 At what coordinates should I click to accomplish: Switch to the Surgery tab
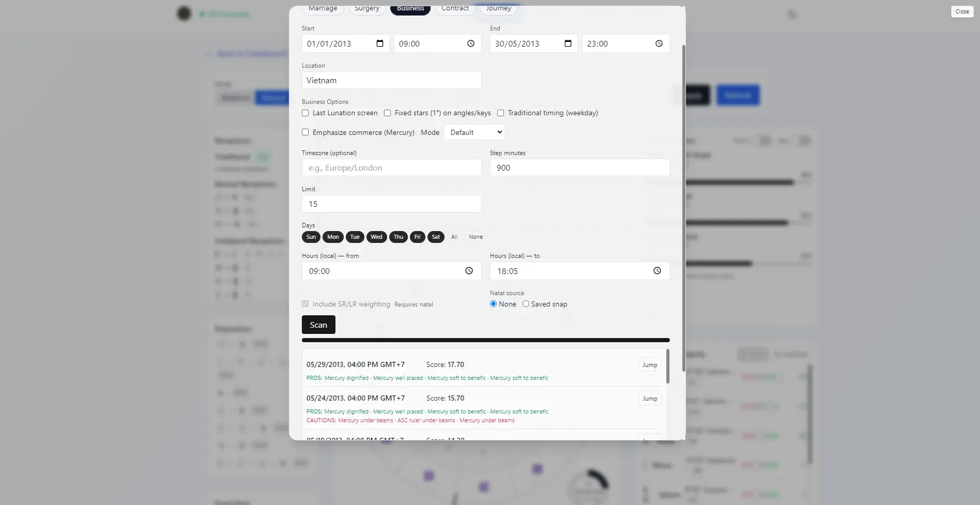tap(367, 9)
